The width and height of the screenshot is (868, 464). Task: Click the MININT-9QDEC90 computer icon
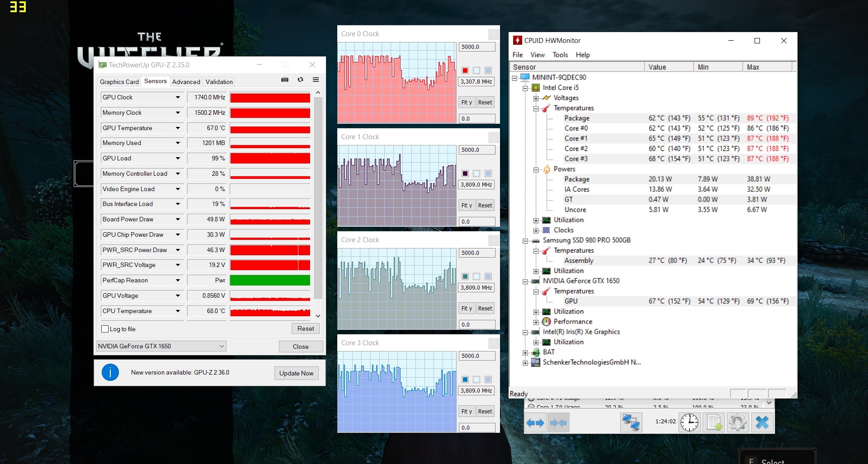click(x=525, y=77)
